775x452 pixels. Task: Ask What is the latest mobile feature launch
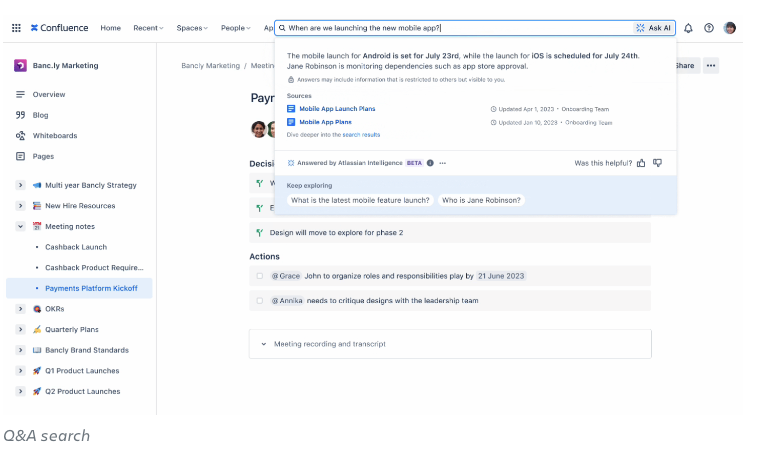(x=360, y=200)
